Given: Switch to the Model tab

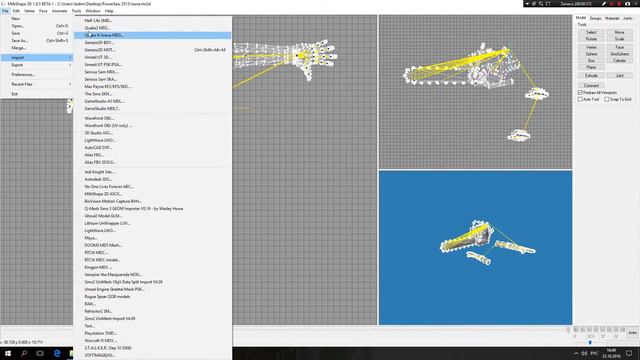Looking at the screenshot, I should point(581,18).
